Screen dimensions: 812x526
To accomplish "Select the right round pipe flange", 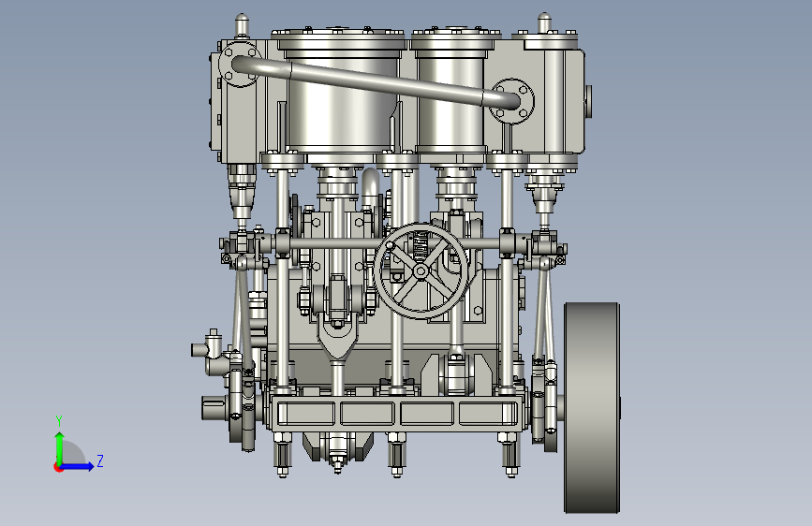I will click(511, 101).
